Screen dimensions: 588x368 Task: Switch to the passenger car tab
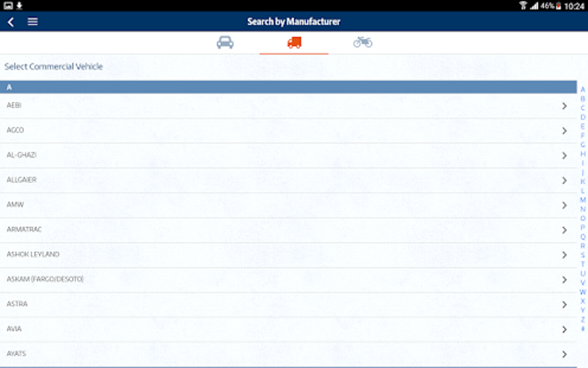(x=225, y=42)
